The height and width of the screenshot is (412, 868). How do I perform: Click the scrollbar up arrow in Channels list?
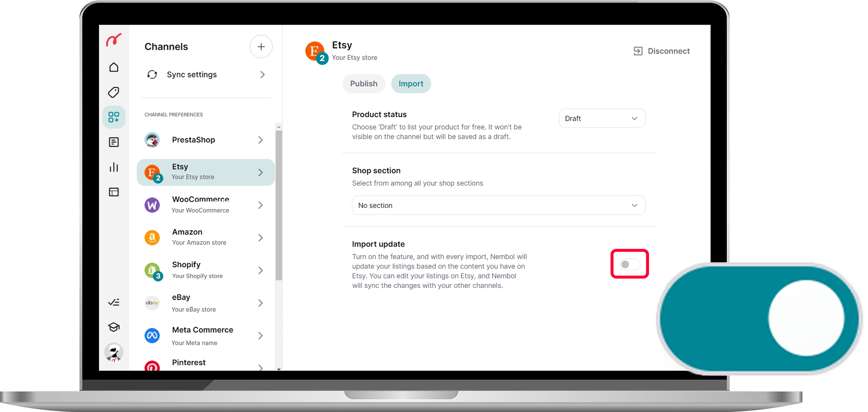[279, 126]
